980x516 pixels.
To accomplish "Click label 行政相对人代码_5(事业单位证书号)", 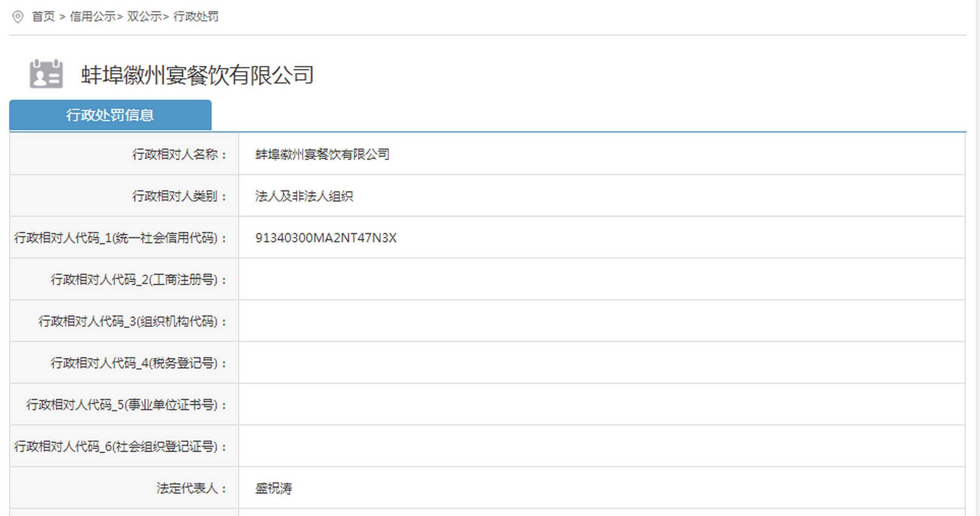I will tap(127, 405).
